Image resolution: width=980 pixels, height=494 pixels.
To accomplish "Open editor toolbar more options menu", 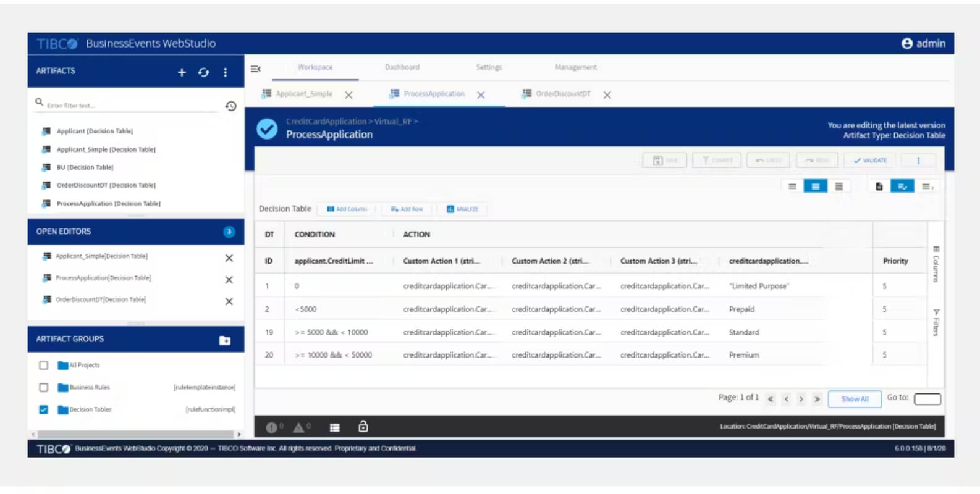I will (918, 161).
